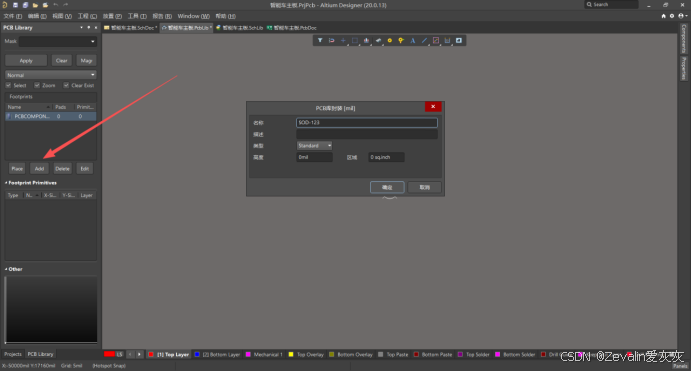692x371 pixels.
Task: Click the last icon on active bar
Action: (459, 41)
